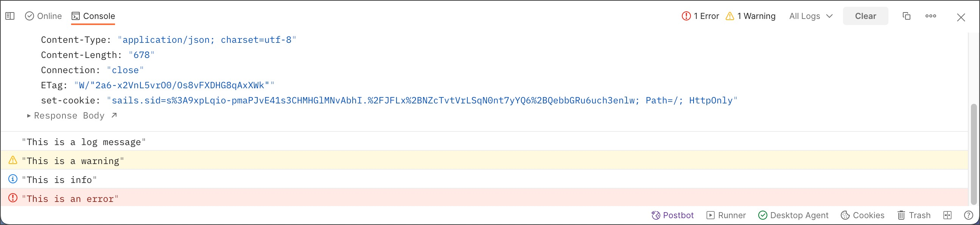Open the All Logs filter dropdown
980x225 pixels.
pos(811,16)
